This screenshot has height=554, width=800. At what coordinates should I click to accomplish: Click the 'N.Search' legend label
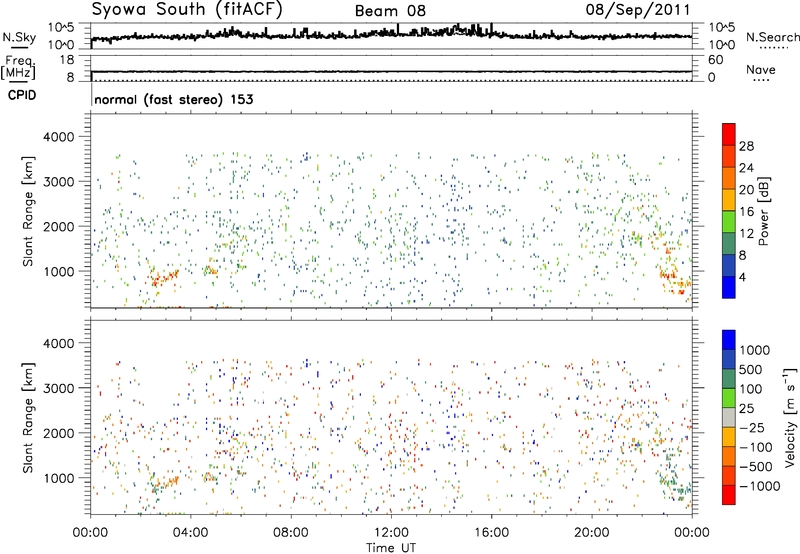click(772, 37)
